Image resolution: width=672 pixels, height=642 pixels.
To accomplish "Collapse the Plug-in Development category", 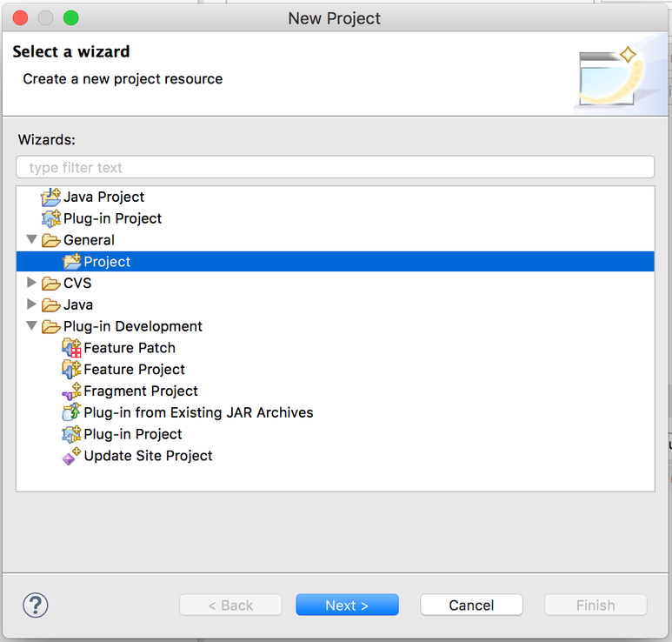I will [x=31, y=326].
